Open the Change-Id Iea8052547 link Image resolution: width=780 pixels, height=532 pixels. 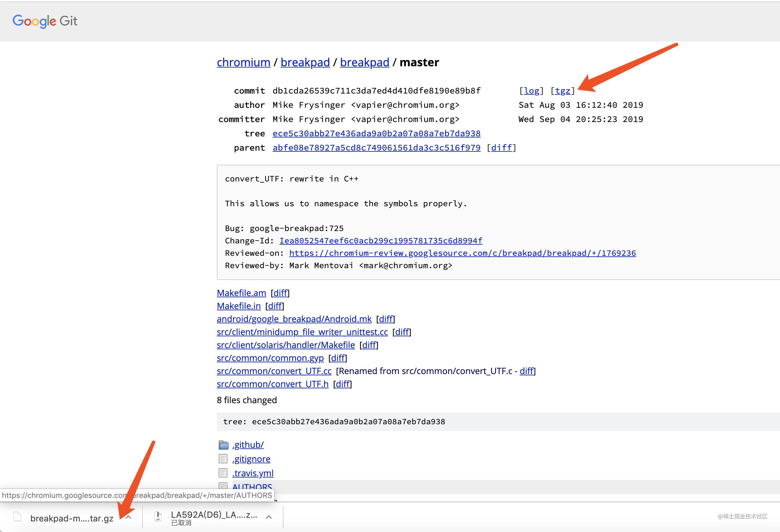(x=381, y=241)
